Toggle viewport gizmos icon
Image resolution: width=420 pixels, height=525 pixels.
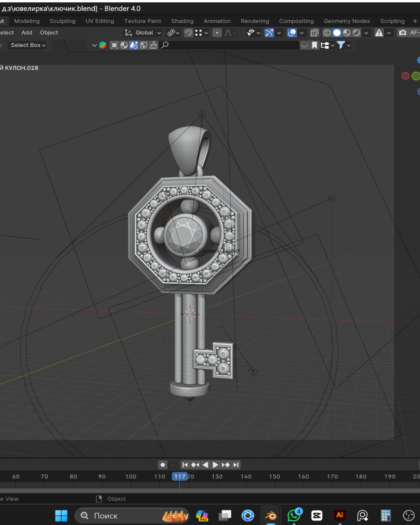[269, 33]
